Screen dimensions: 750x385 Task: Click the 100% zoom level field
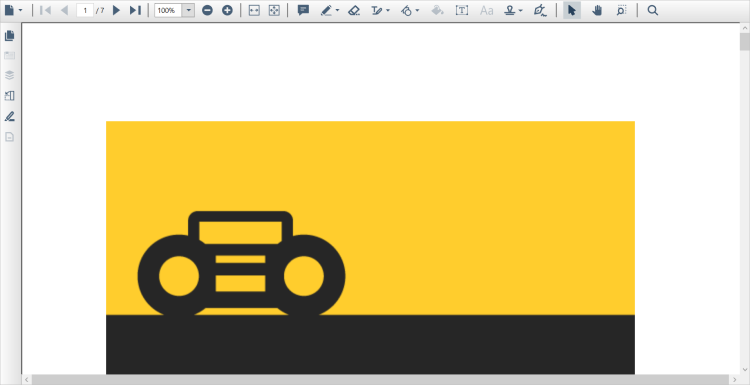pyautogui.click(x=168, y=10)
